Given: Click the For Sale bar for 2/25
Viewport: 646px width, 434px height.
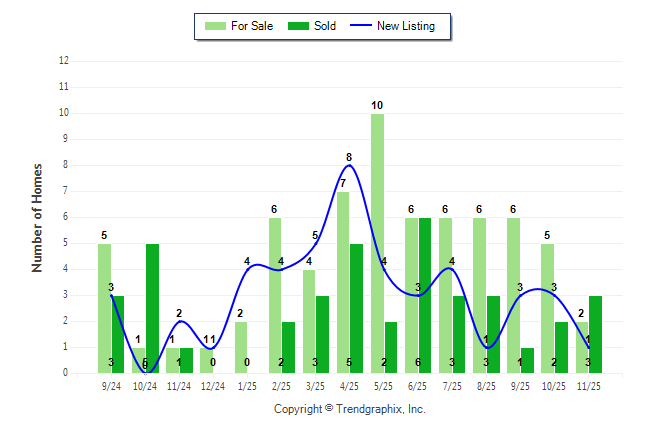Looking at the screenshot, I should [x=275, y=295].
